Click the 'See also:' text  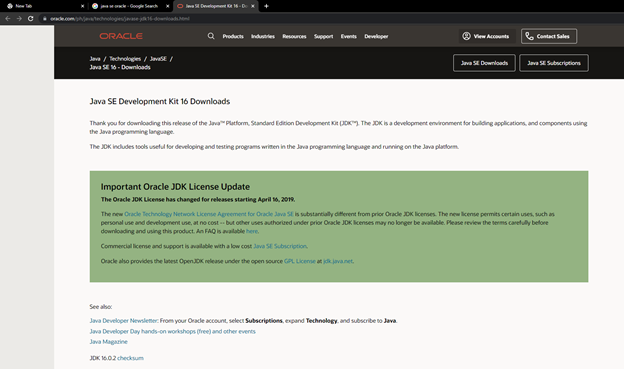101,307
